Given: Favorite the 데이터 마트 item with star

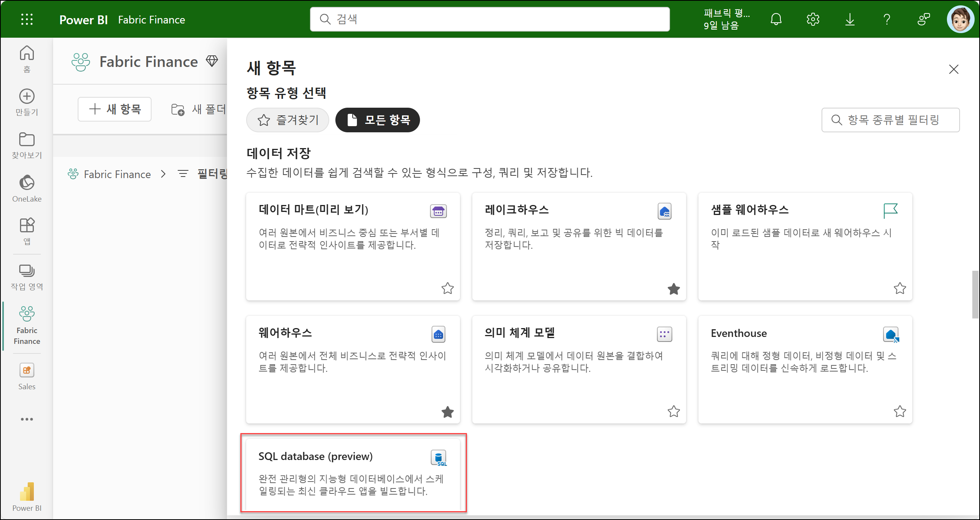Looking at the screenshot, I should 447,288.
